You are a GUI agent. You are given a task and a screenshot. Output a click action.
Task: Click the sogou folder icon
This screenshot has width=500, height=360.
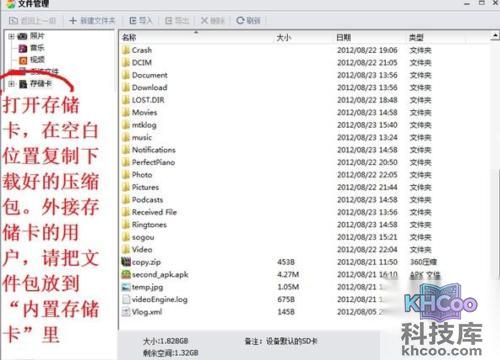coord(126,237)
